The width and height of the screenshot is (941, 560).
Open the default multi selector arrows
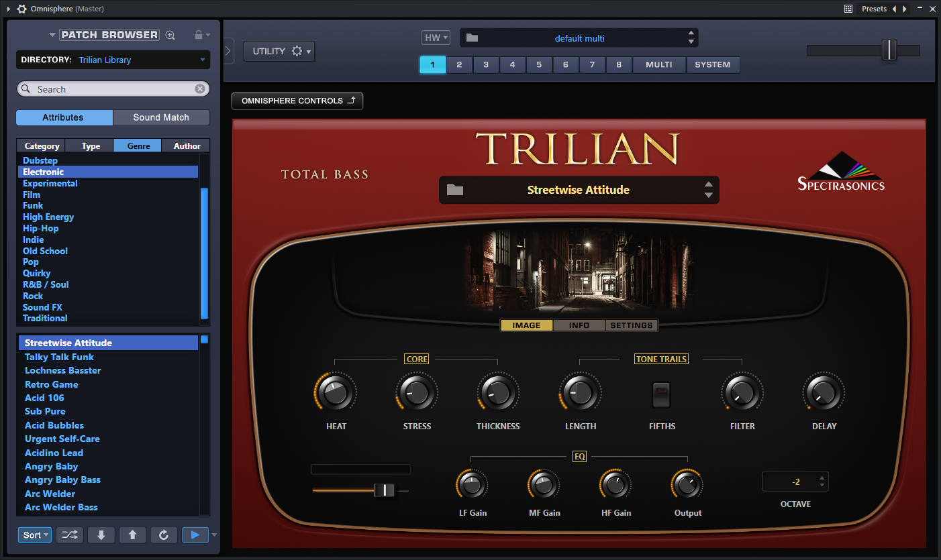[691, 38]
